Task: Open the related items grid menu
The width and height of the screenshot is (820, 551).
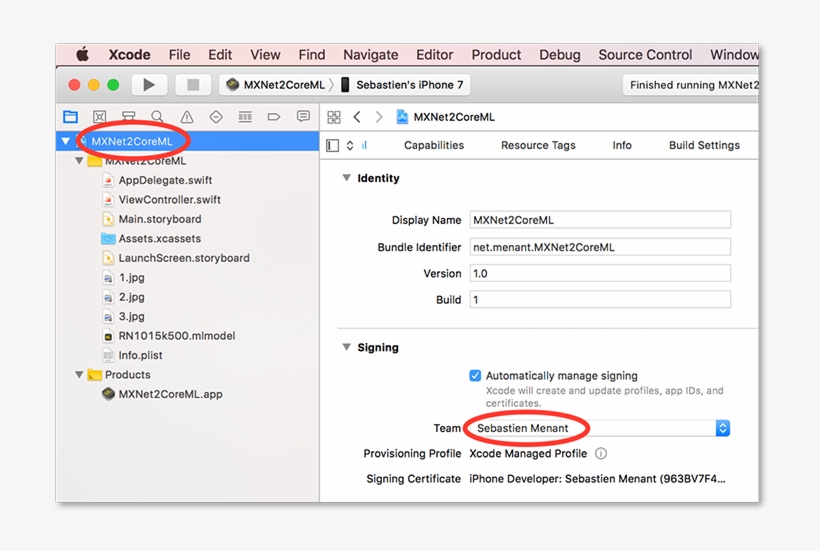Action: 334,117
